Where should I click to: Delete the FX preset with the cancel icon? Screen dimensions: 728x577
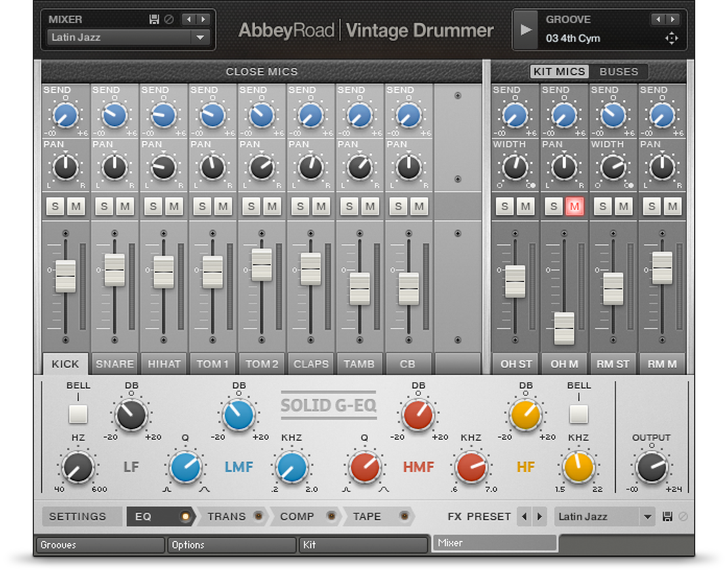[x=683, y=517]
